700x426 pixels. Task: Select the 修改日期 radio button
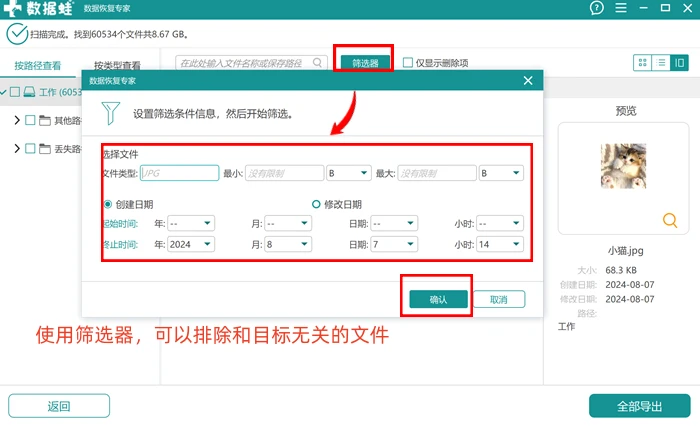coord(316,204)
